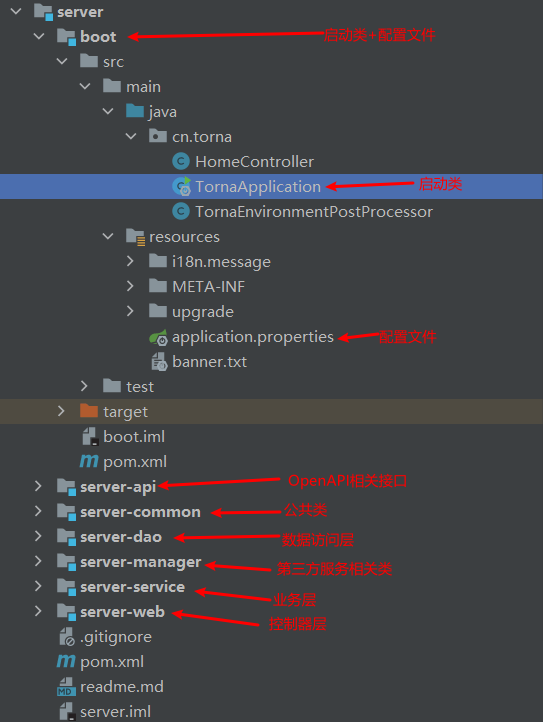Select the server-dao module
Screen dimensions: 543x722
[121, 537]
